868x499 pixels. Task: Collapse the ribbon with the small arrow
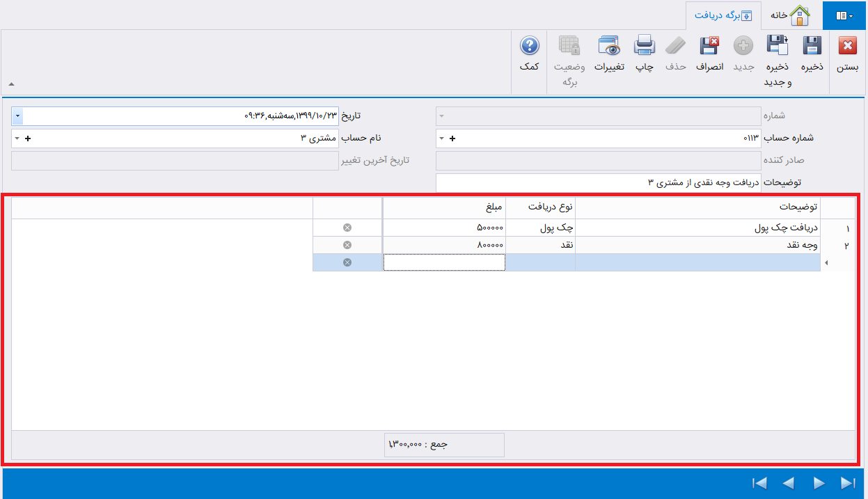click(x=11, y=85)
